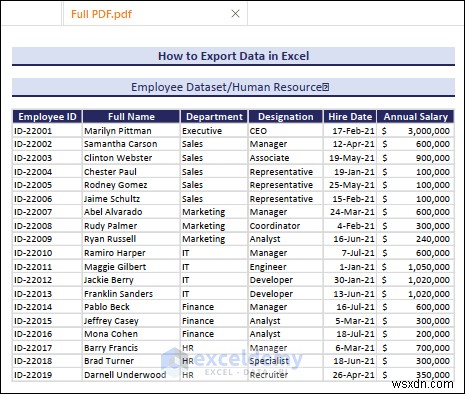Viewport: 465px width, 394px height.
Task: Click the salary value 1,050,000
Action: [429, 267]
